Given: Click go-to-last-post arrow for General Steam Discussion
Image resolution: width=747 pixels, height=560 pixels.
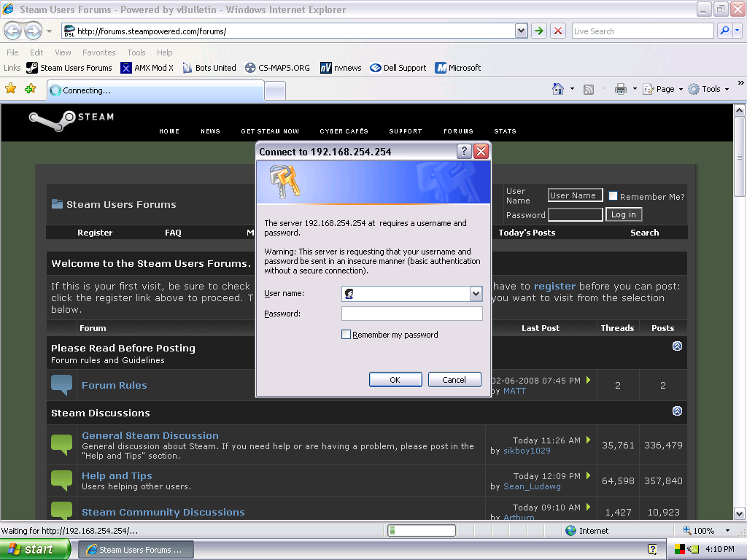Looking at the screenshot, I should [589, 440].
